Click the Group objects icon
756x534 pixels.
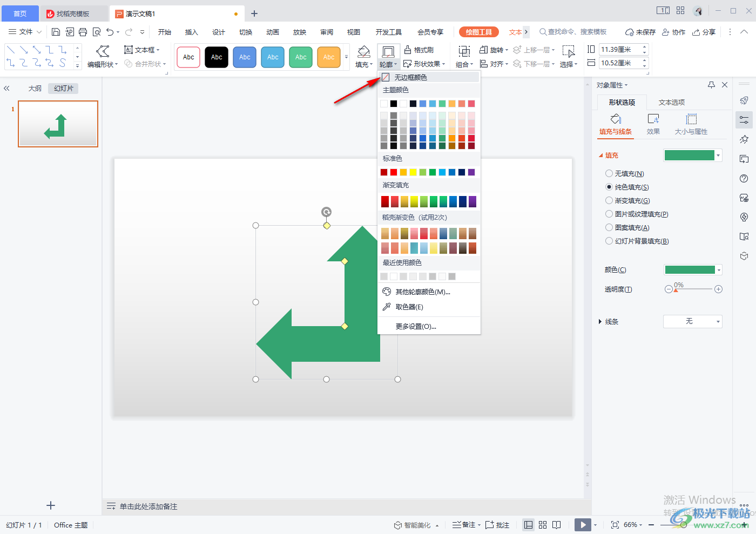[464, 51]
